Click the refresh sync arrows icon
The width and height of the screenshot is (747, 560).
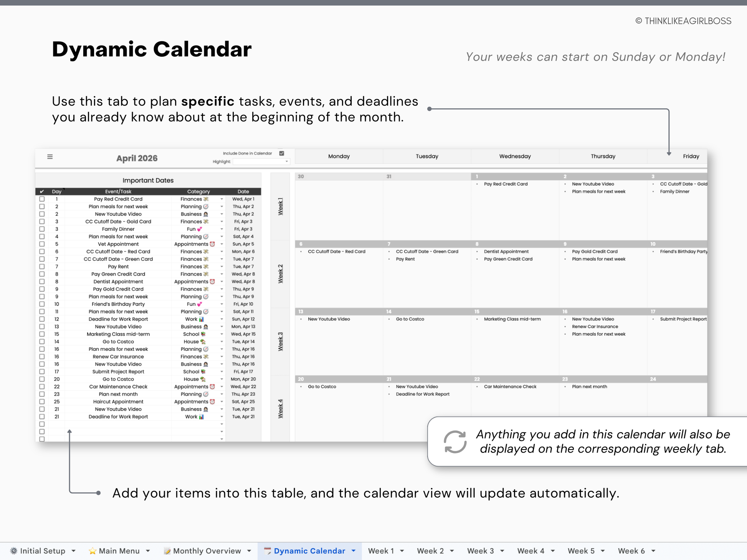tap(455, 442)
